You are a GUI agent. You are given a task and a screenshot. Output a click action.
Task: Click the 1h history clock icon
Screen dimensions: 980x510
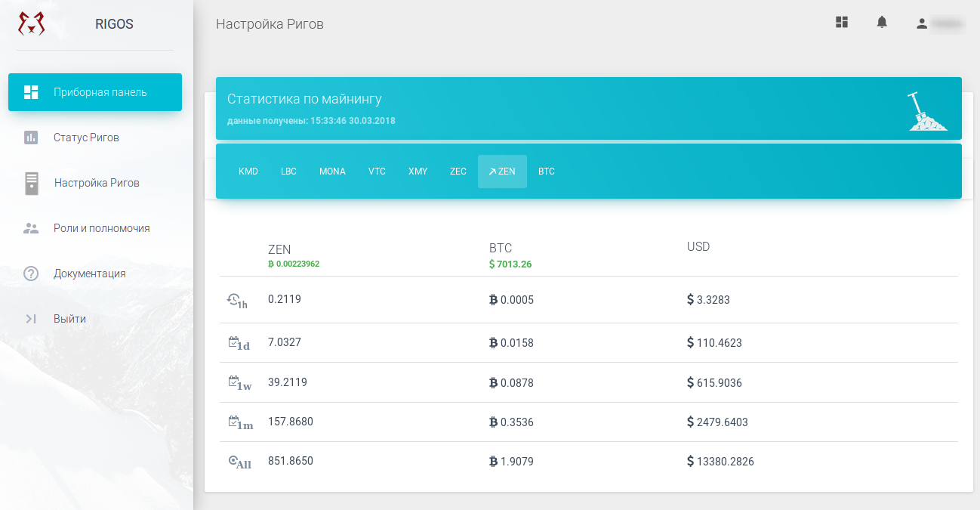(x=237, y=301)
